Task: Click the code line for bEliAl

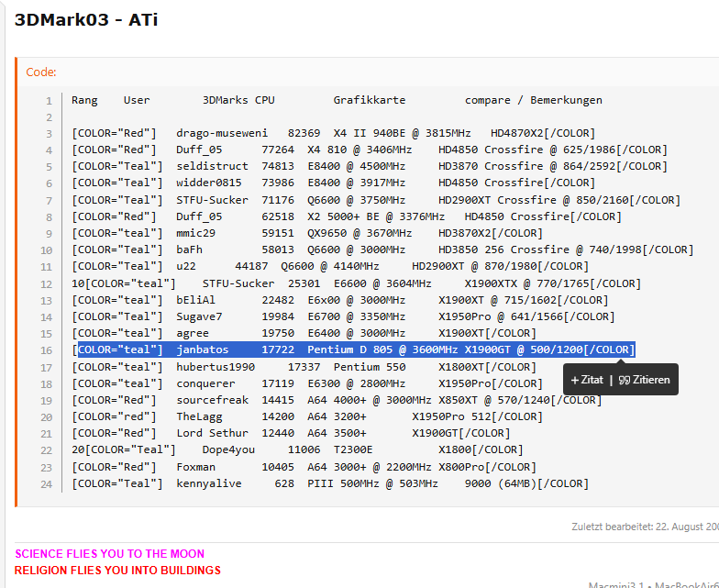Action: pyautogui.click(x=339, y=300)
